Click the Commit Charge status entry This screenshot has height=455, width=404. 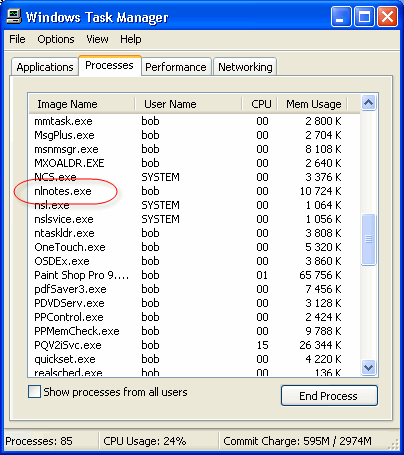coord(297,441)
